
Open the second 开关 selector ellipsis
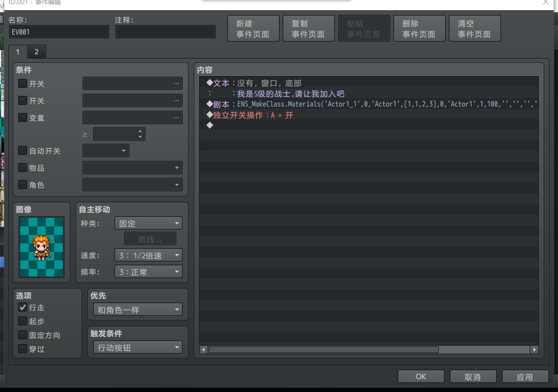click(176, 101)
